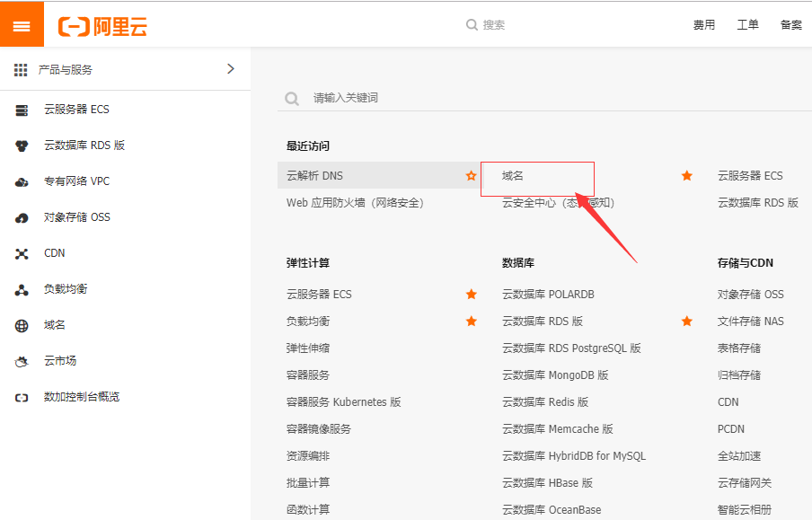Click the 云数据库 RDS 版 sidebar icon
The width and height of the screenshot is (812, 520).
click(x=21, y=145)
